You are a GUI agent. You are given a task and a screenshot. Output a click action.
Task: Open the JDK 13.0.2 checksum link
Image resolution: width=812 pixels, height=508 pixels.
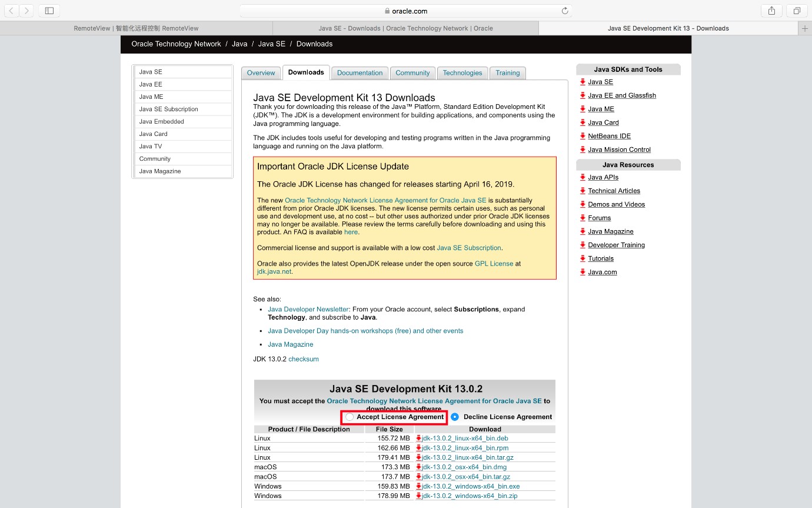[304, 359]
